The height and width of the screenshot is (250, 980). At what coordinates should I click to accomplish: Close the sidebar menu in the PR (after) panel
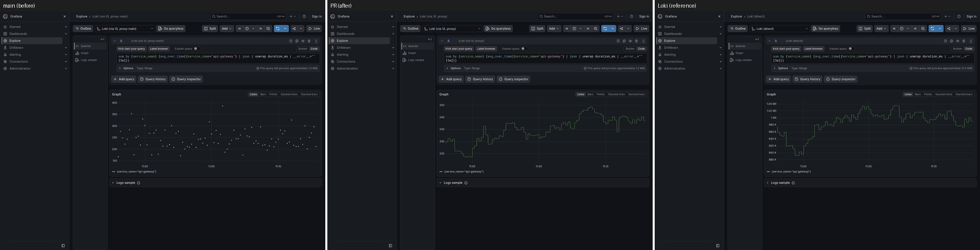(392, 16)
